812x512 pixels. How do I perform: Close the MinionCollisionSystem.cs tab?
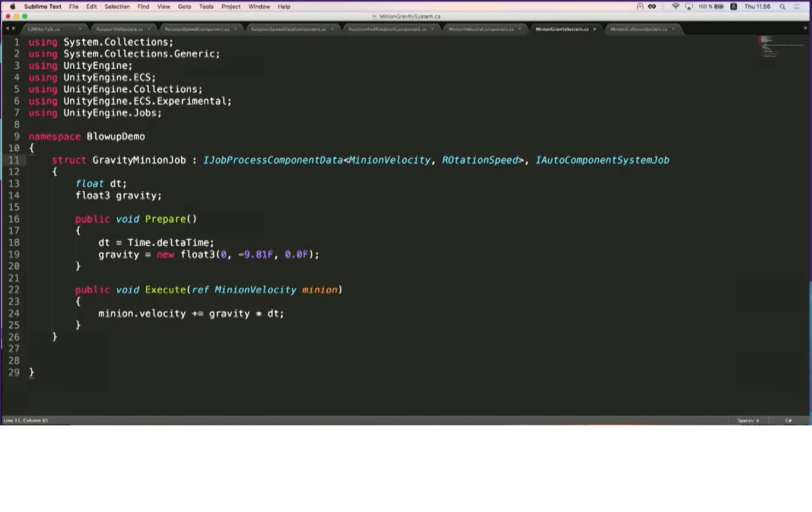[x=673, y=29]
